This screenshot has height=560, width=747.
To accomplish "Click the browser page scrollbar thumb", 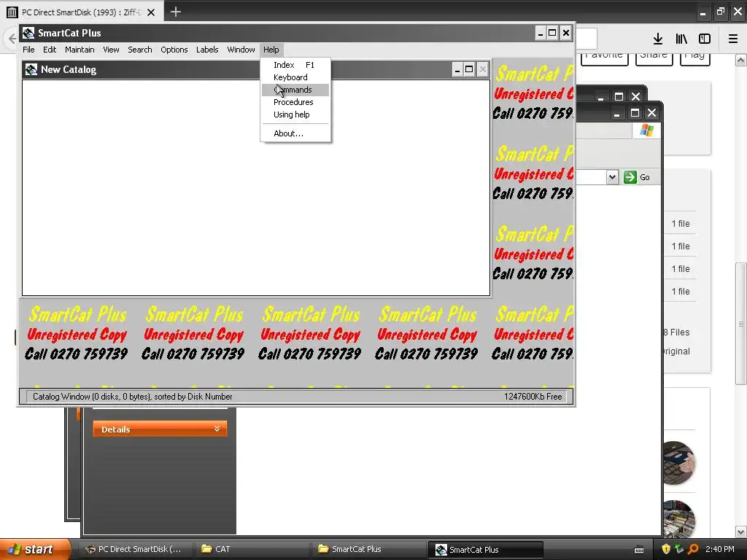I will click(741, 323).
